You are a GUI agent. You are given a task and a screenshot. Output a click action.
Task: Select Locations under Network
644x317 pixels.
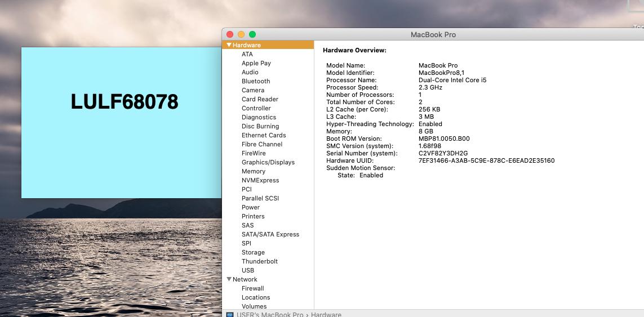tap(256, 298)
